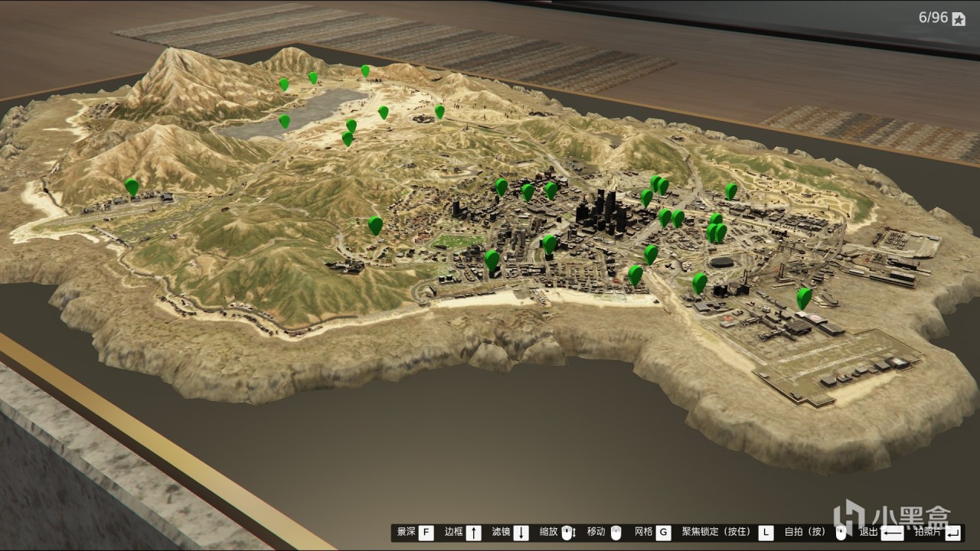Click the star icon beside the 6/96 counter

(x=959, y=20)
